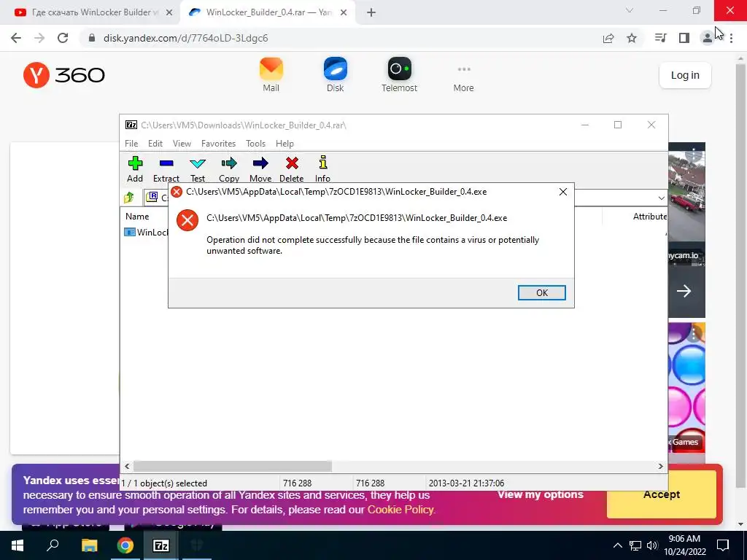Show More Yandex services

tap(463, 79)
